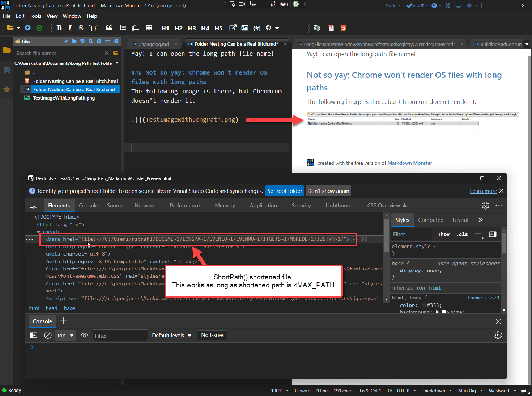The width and height of the screenshot is (532, 396).
Task: Insert inline code with braces icon
Action: pos(94,28)
